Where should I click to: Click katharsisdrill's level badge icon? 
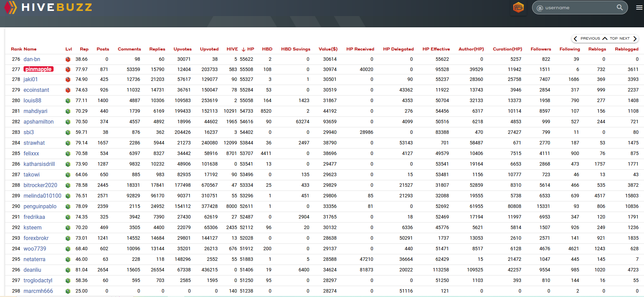click(68, 164)
